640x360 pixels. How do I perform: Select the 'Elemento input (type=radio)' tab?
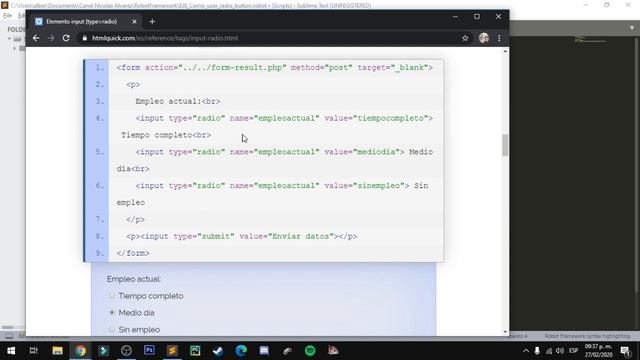[x=81, y=22]
